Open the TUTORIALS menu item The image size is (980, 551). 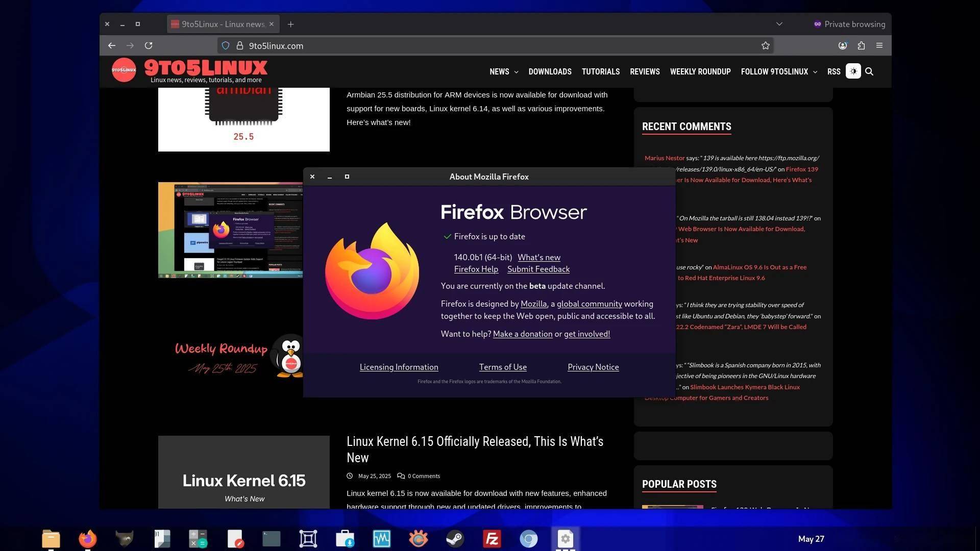coord(600,72)
